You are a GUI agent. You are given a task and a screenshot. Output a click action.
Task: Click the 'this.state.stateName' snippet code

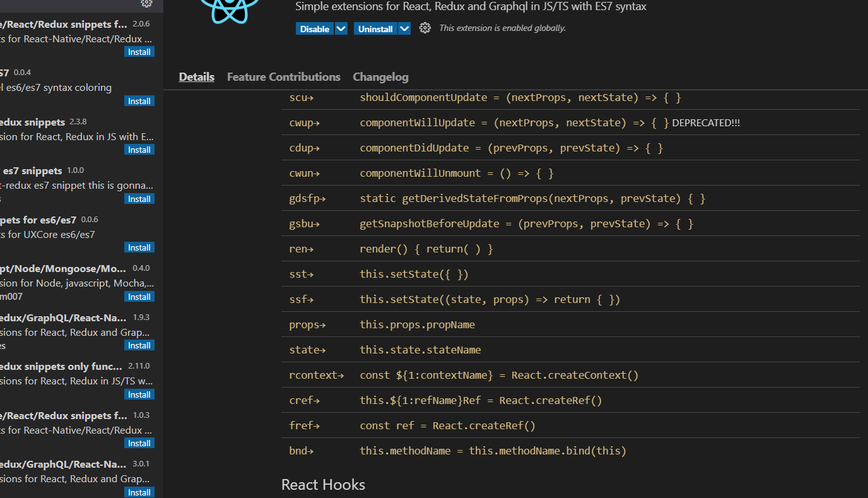[x=420, y=350]
